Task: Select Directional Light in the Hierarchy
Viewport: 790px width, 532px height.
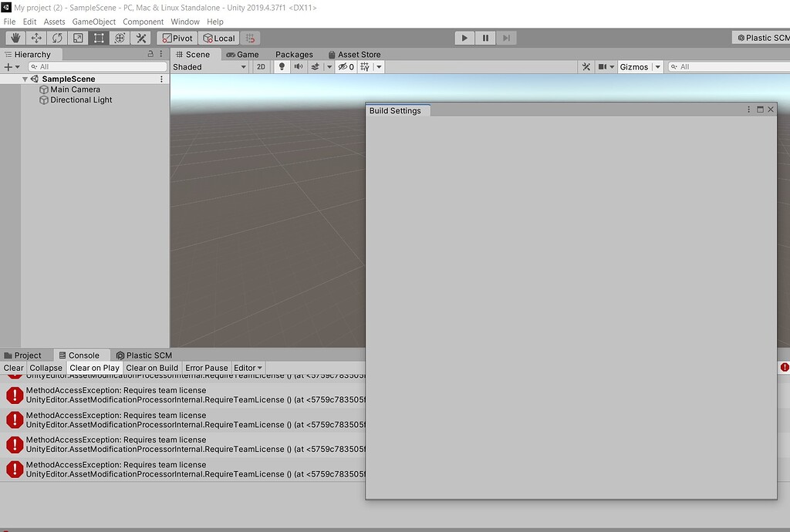Action: pos(81,99)
